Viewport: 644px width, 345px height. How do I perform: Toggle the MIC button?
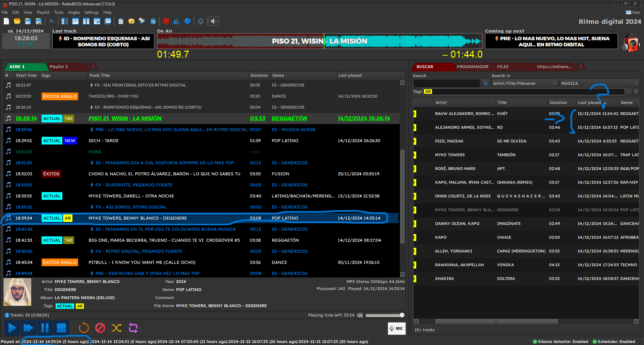(396, 329)
